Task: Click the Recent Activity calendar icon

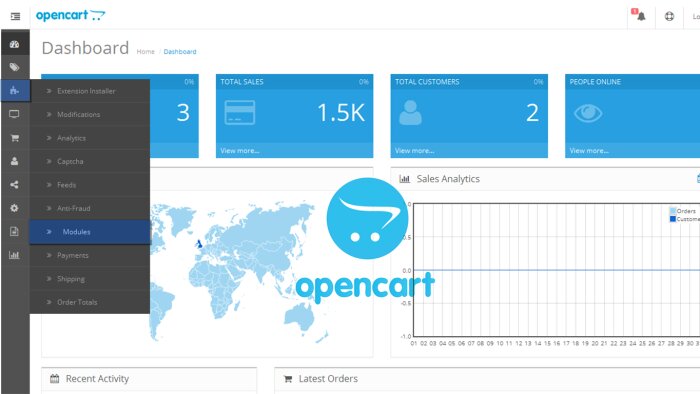Action: point(54,379)
